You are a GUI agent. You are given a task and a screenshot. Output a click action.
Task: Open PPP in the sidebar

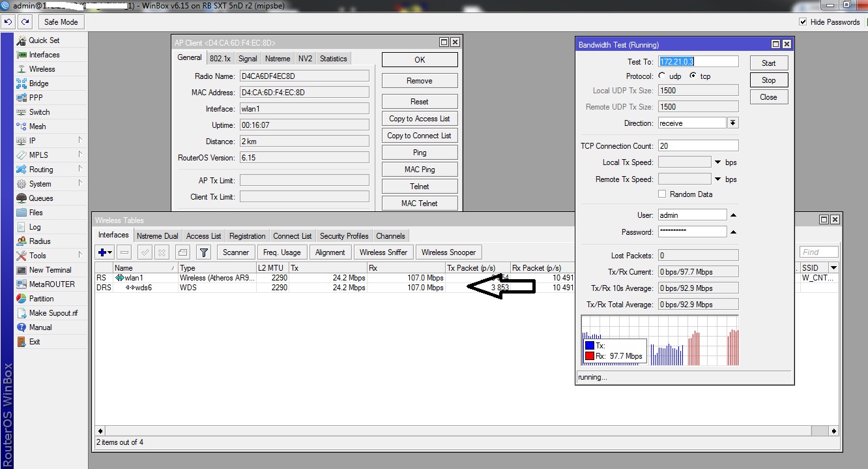[x=36, y=98]
